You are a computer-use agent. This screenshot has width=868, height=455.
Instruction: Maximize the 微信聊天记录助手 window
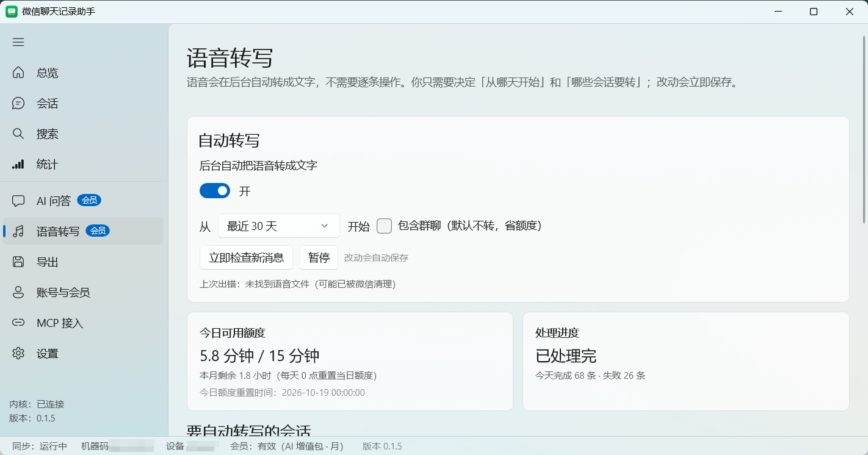(x=814, y=12)
